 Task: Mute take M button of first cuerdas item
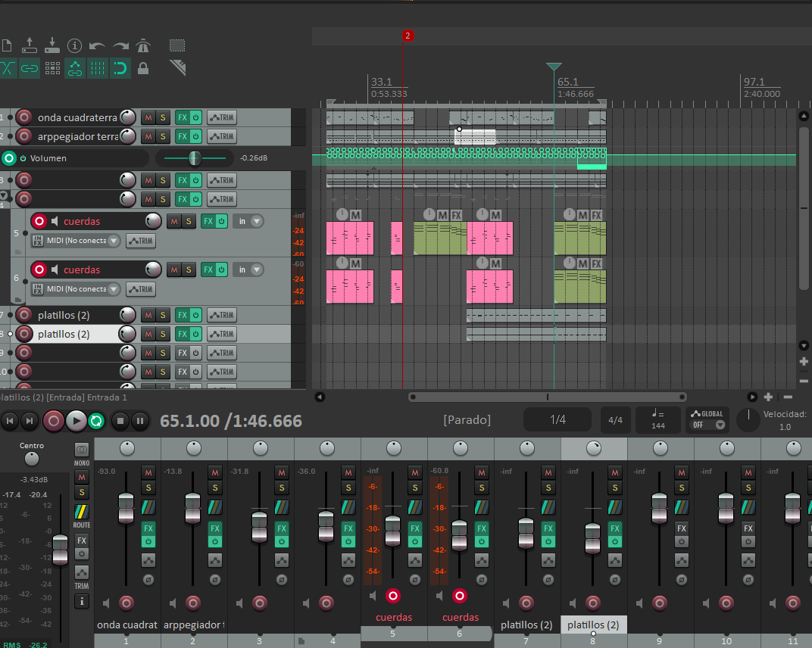coord(355,215)
